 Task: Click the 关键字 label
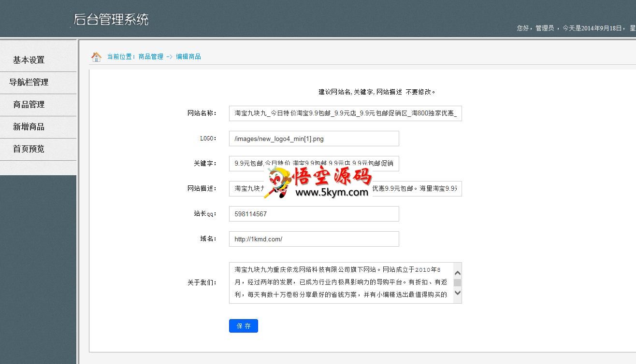[205, 164]
